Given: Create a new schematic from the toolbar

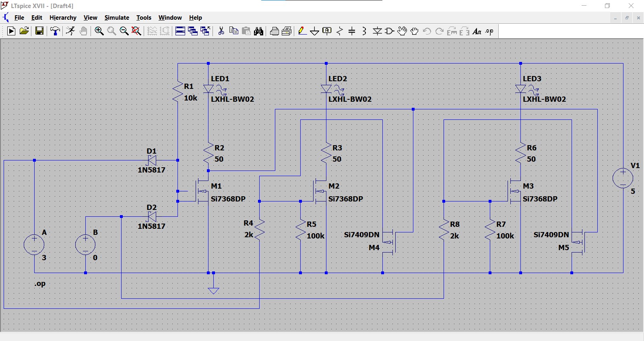Looking at the screenshot, I should (11, 31).
